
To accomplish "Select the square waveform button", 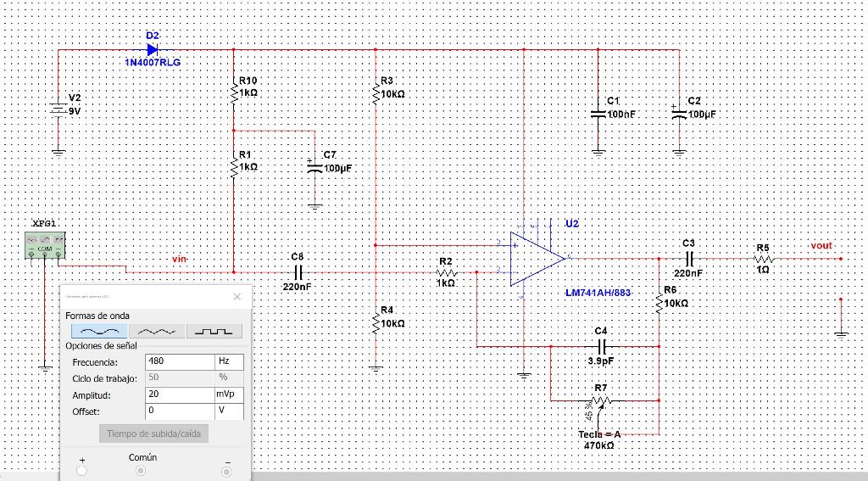I will pyautogui.click(x=214, y=332).
